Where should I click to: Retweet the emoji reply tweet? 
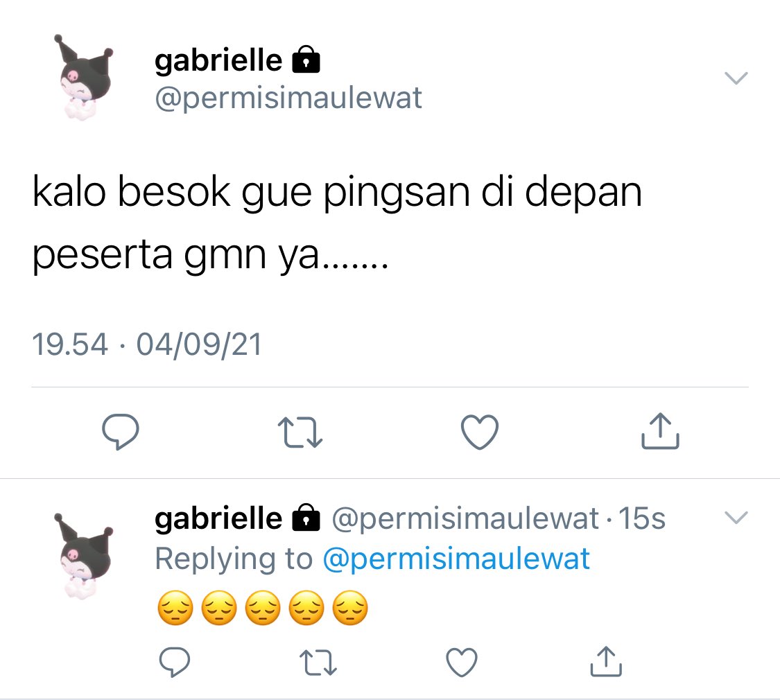pyautogui.click(x=318, y=663)
